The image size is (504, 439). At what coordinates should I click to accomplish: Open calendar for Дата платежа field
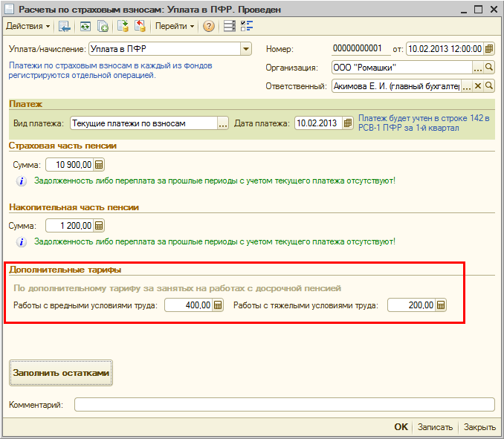[x=347, y=123]
